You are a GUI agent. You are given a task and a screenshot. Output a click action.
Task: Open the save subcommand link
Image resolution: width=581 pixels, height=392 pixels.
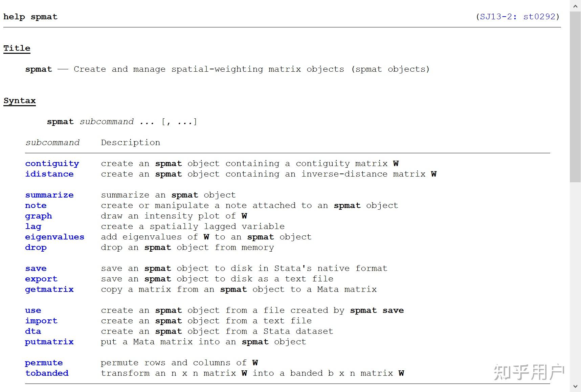(36, 269)
